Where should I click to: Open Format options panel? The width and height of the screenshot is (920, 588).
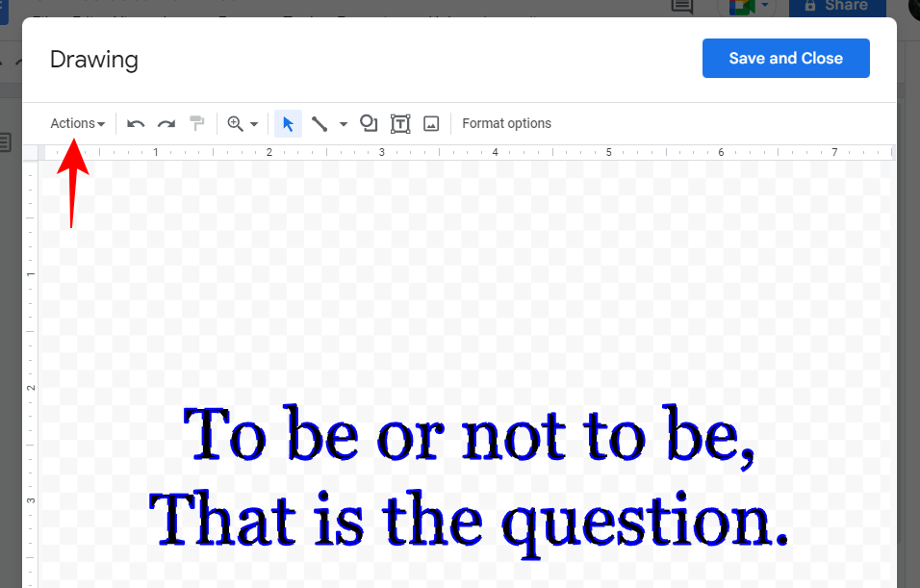[x=506, y=123]
